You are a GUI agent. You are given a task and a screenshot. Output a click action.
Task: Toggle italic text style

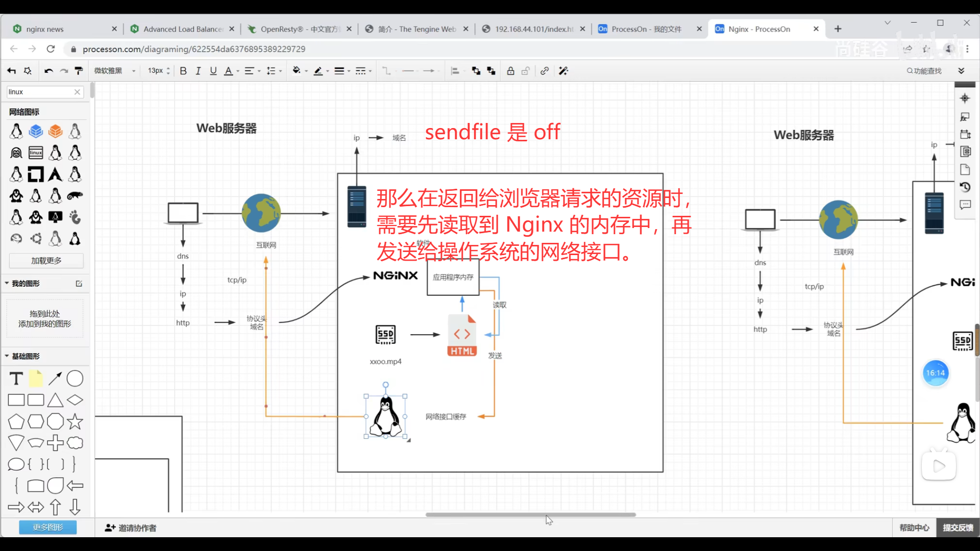(x=198, y=71)
